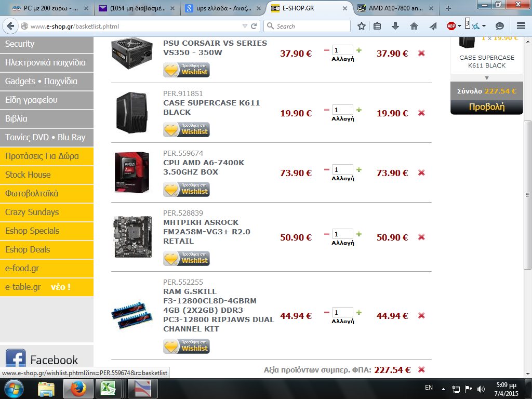Open the Ηλεκτρονικά παιχνίδια category
Image resolution: width=532 pixels, height=399 pixels.
[47, 63]
